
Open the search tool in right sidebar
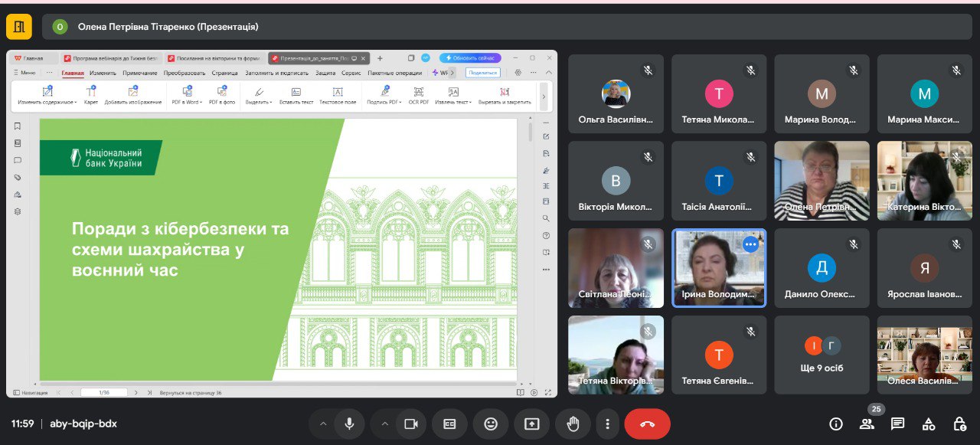click(x=546, y=218)
